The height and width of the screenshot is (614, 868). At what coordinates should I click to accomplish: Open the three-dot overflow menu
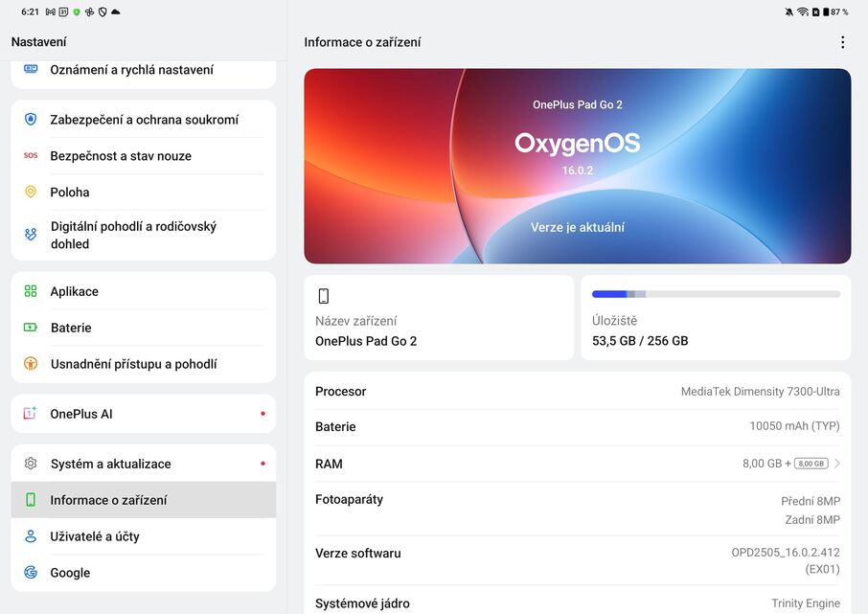pyautogui.click(x=842, y=41)
